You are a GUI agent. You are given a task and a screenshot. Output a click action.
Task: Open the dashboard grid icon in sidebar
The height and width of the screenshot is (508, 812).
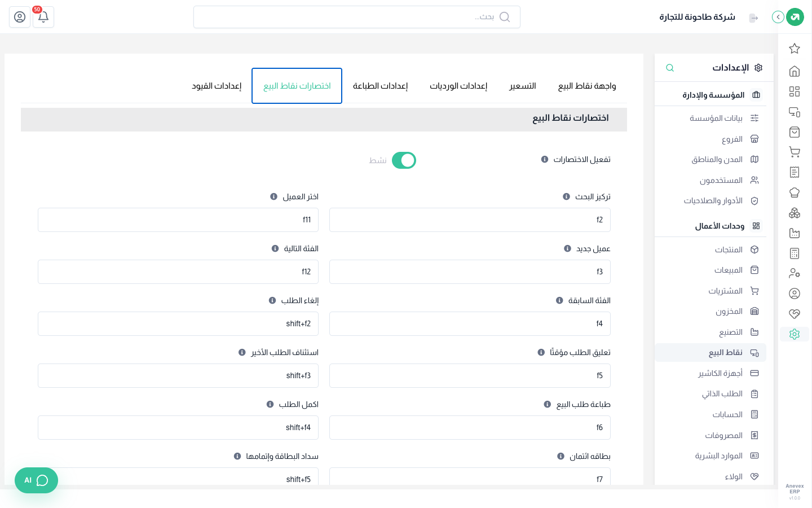(x=795, y=91)
